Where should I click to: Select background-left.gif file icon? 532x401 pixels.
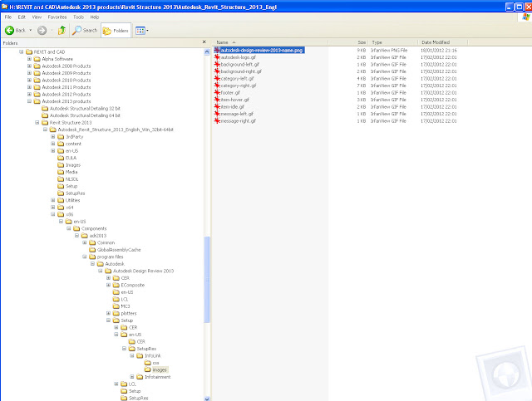(217, 65)
